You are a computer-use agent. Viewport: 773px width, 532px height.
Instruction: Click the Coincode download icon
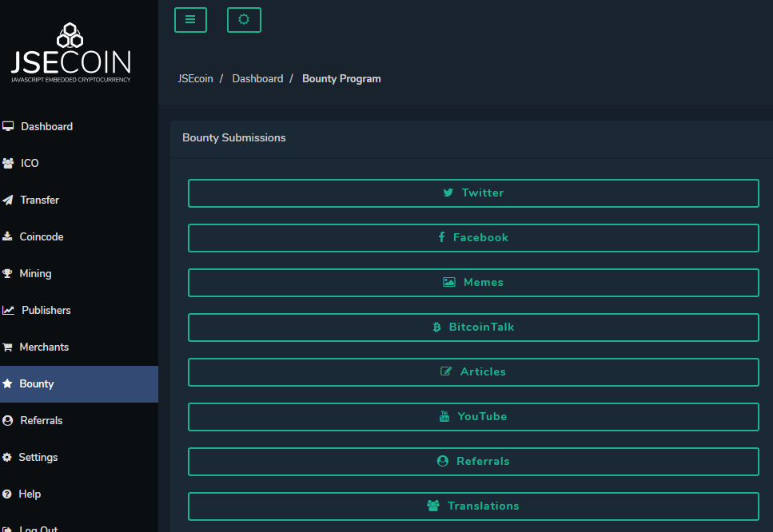8,236
